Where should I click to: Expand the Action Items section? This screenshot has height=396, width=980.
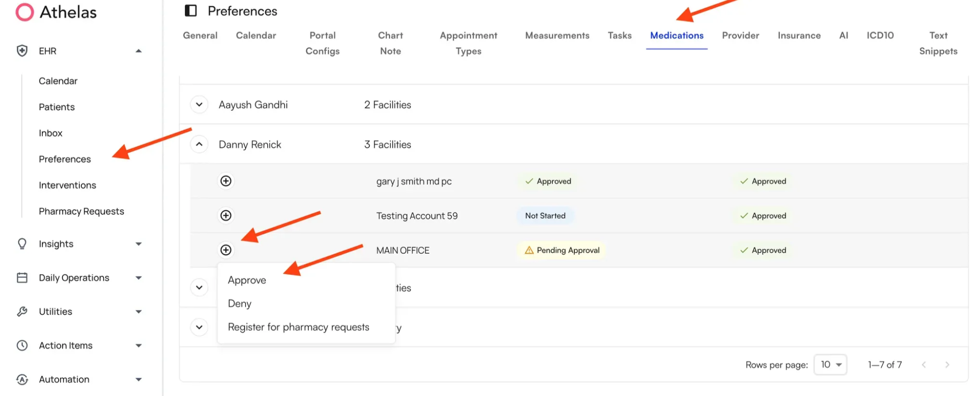point(139,345)
